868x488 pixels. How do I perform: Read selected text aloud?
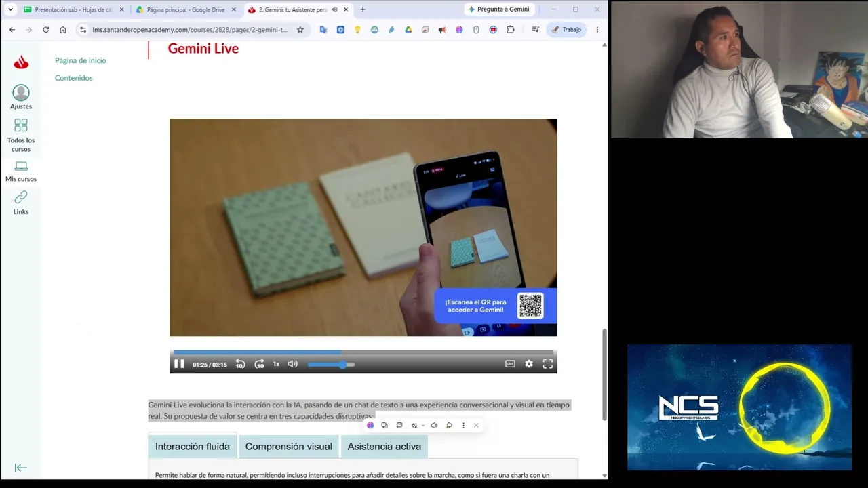434,426
